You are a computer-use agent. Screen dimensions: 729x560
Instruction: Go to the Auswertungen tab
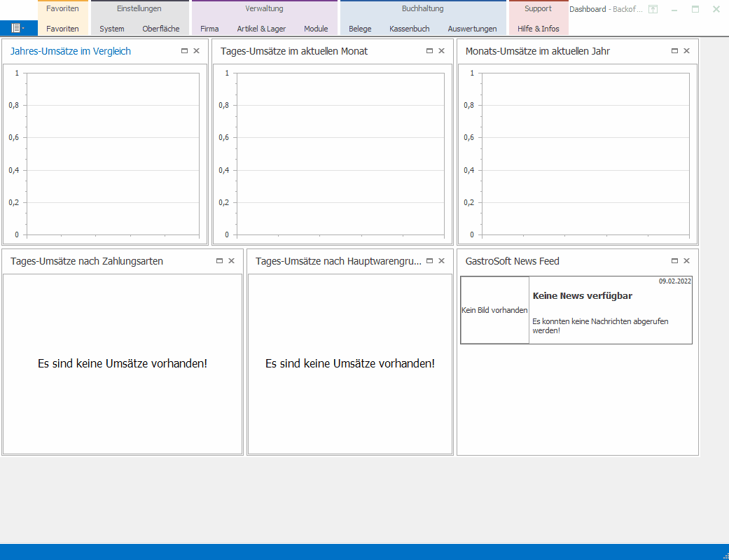(472, 29)
